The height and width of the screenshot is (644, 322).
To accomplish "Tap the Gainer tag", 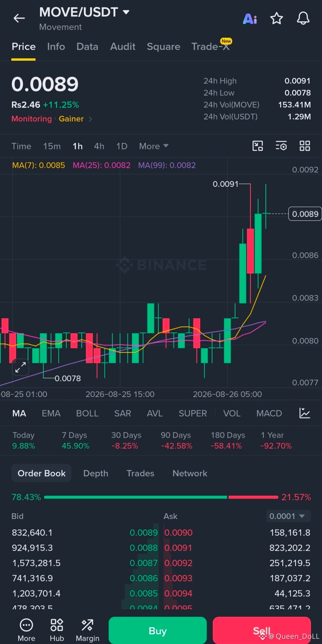I will click(71, 119).
